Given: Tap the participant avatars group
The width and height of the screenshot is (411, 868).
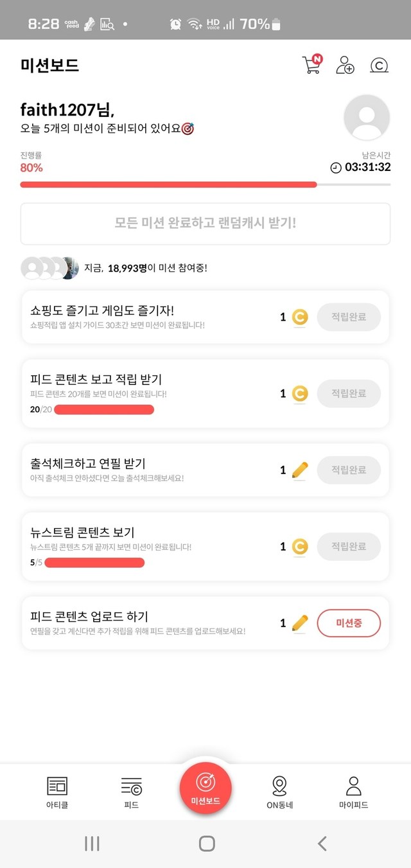Looking at the screenshot, I should coord(49,268).
